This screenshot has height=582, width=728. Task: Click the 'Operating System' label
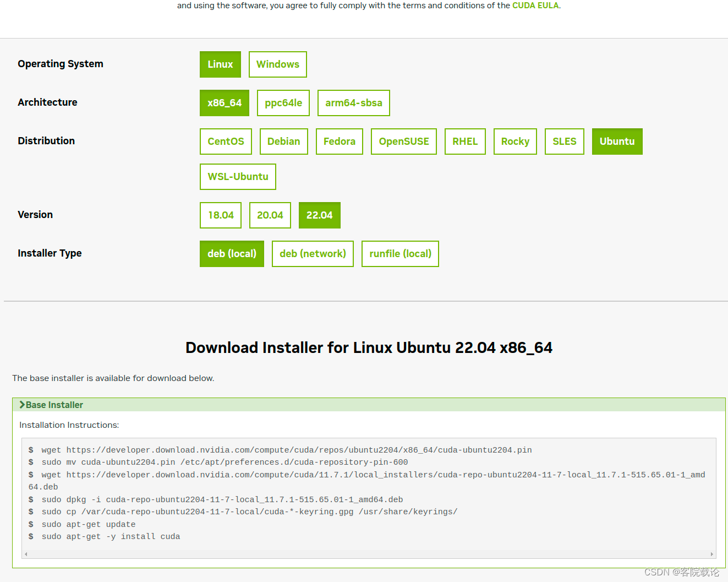point(61,64)
